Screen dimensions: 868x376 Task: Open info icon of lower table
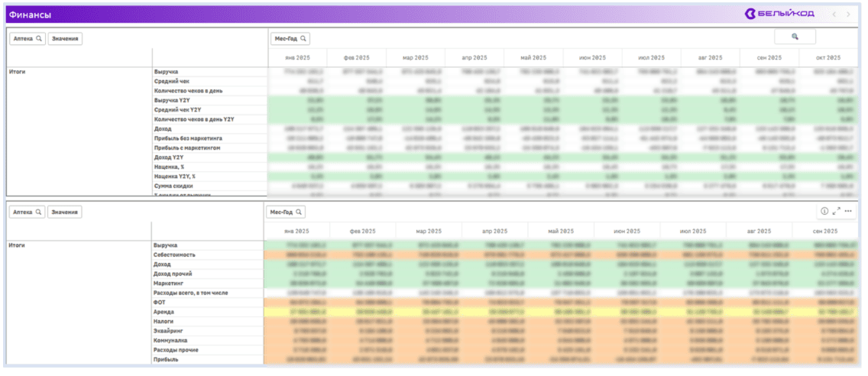(x=824, y=211)
